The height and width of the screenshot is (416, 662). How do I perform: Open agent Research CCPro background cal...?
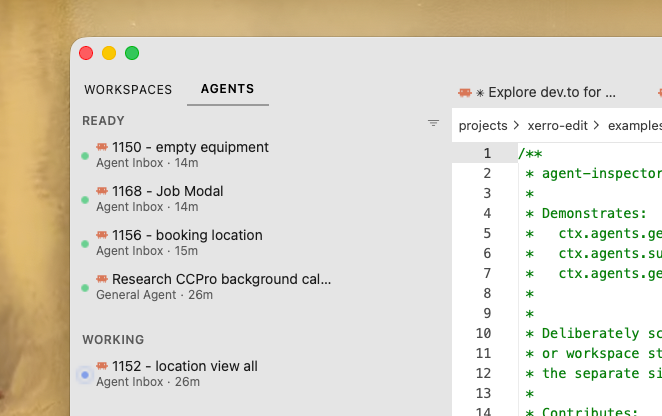coord(222,279)
